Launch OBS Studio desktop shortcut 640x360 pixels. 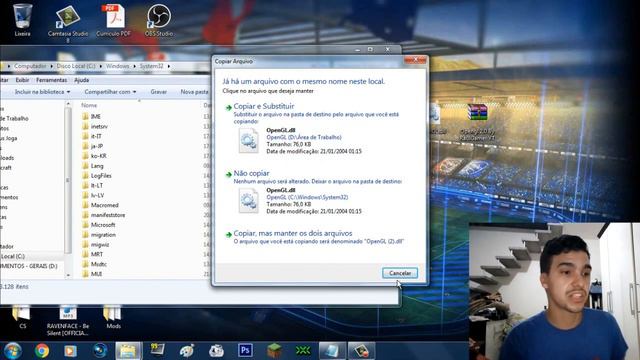(x=159, y=20)
